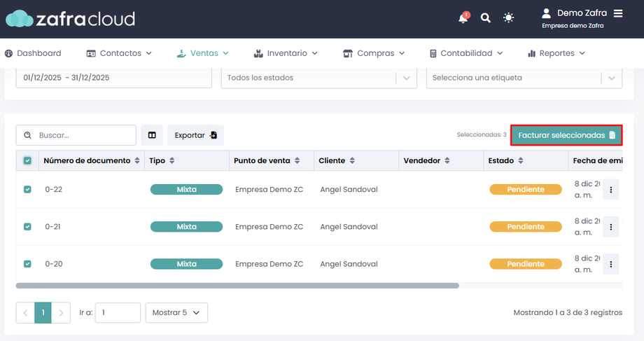Click Pendiente status badge for 0-21
This screenshot has width=644, height=341.
coord(526,227)
